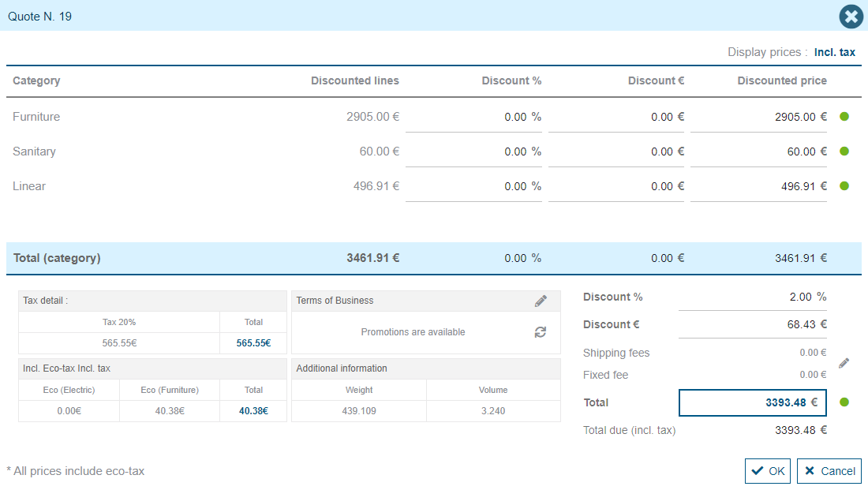Confirm the quote with OK
868x490 pixels.
[x=768, y=471]
